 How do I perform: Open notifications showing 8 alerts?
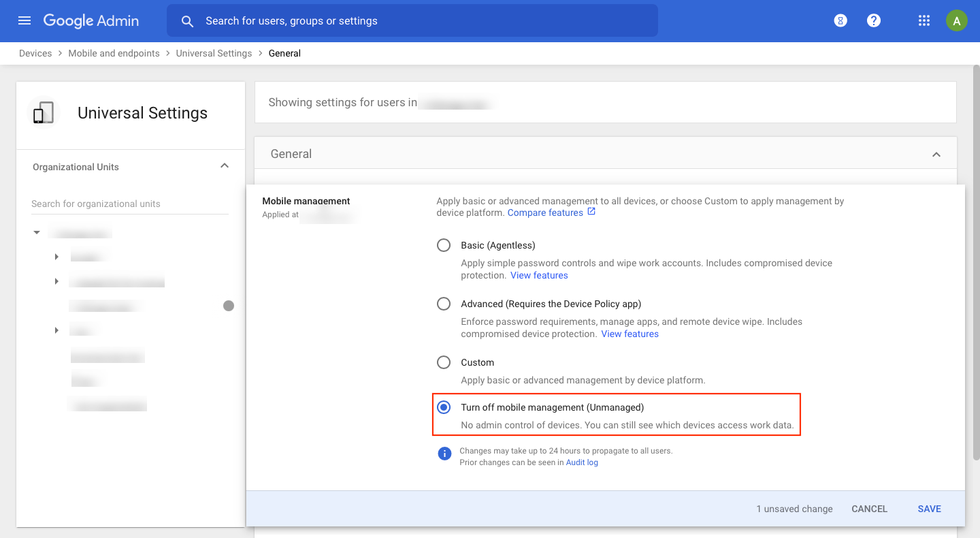pos(840,20)
